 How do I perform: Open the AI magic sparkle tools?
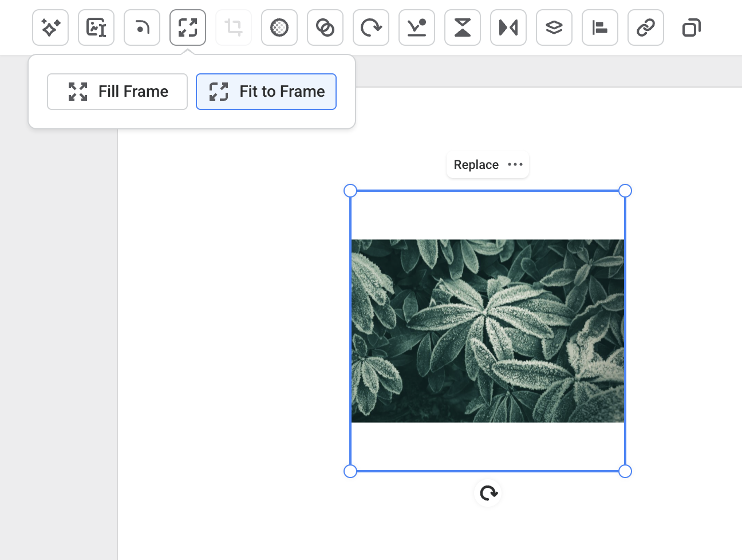pos(50,27)
